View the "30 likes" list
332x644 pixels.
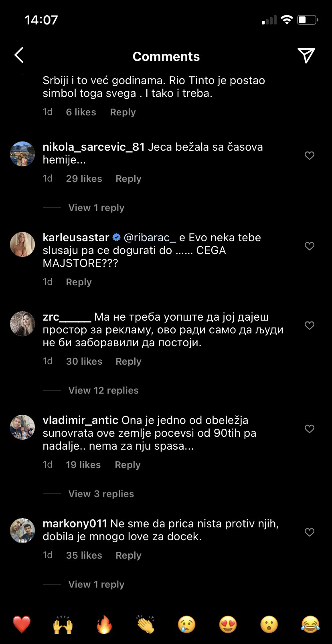[x=84, y=361]
